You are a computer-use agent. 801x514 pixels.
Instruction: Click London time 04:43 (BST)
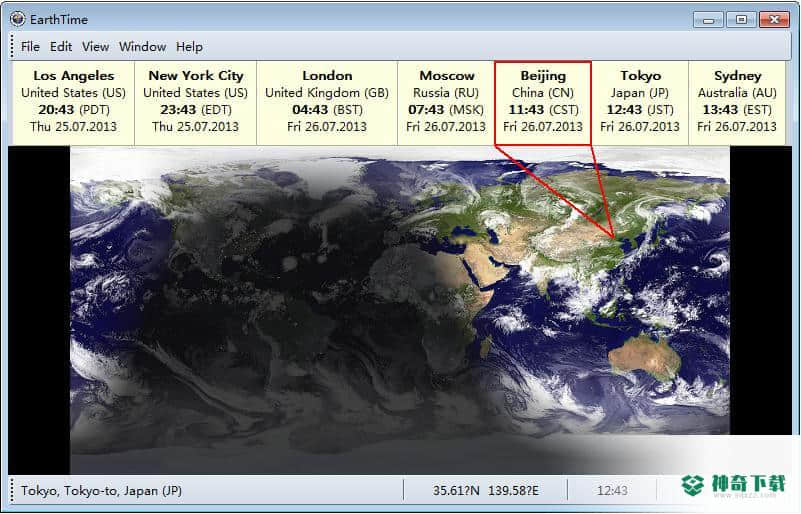tap(327, 109)
